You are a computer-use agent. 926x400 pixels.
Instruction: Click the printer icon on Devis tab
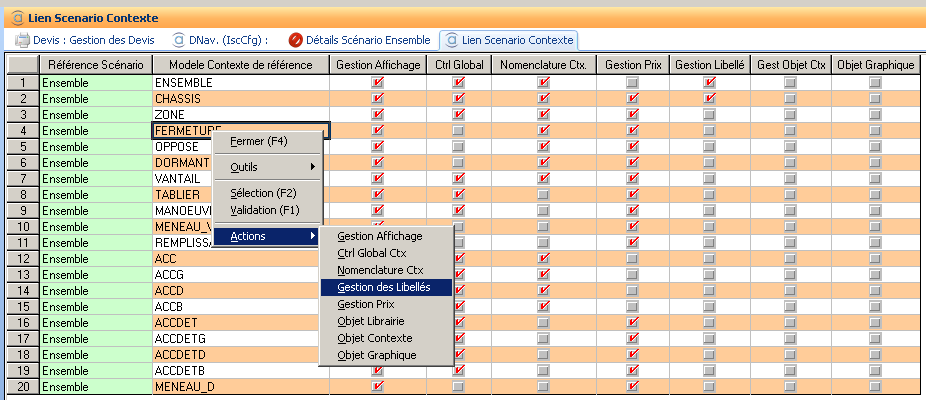pyautogui.click(x=22, y=40)
